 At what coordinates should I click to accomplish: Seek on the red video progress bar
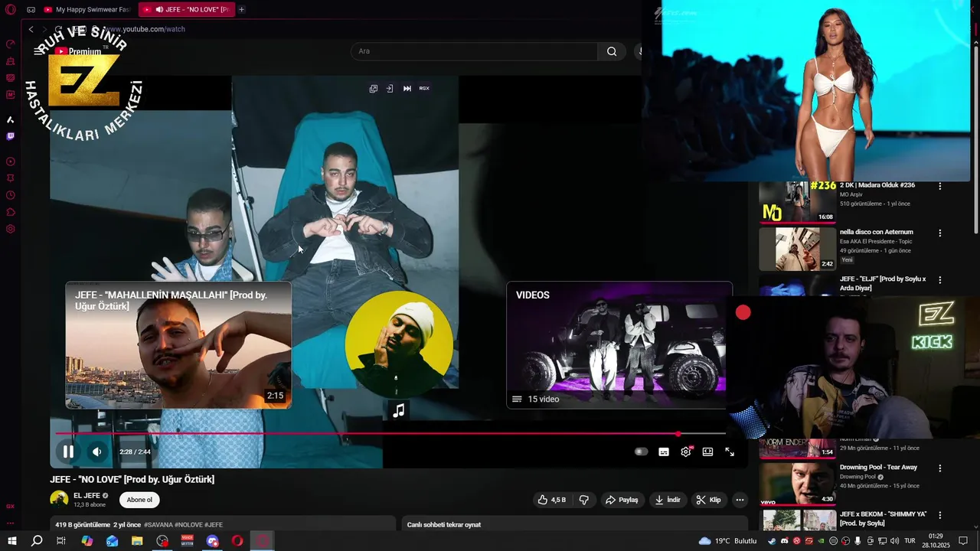point(390,434)
